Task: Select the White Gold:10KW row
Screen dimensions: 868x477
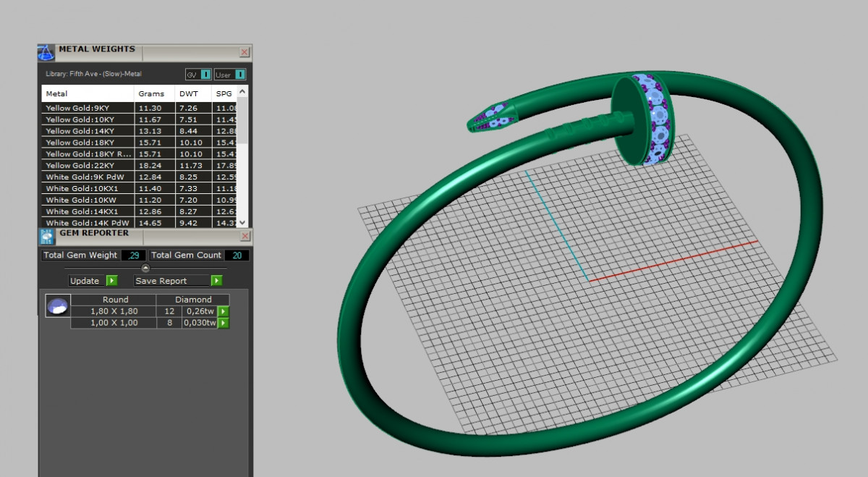Action: click(x=140, y=200)
